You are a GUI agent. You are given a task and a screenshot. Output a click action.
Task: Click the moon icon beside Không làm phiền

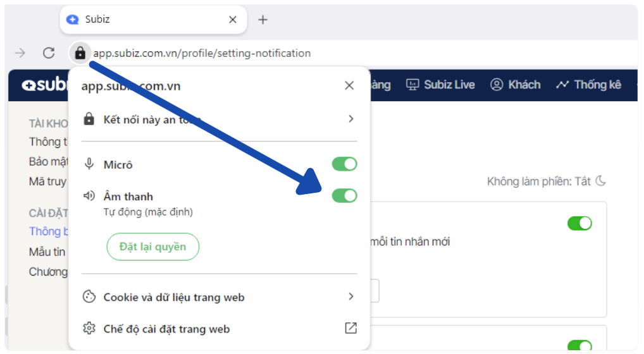click(601, 181)
